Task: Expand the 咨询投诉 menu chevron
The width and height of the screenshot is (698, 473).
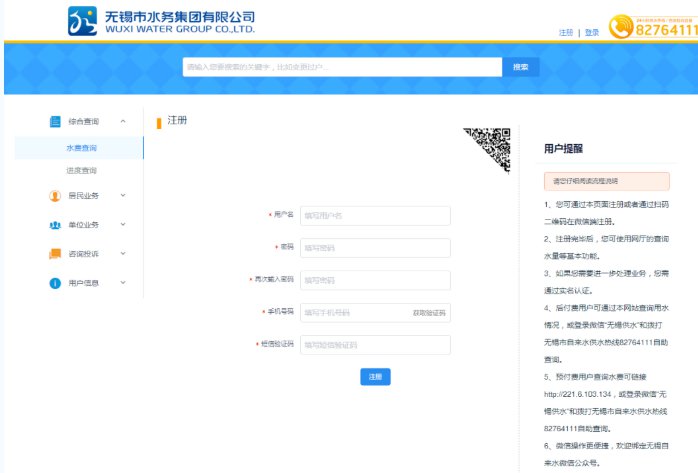Action: pos(123,254)
